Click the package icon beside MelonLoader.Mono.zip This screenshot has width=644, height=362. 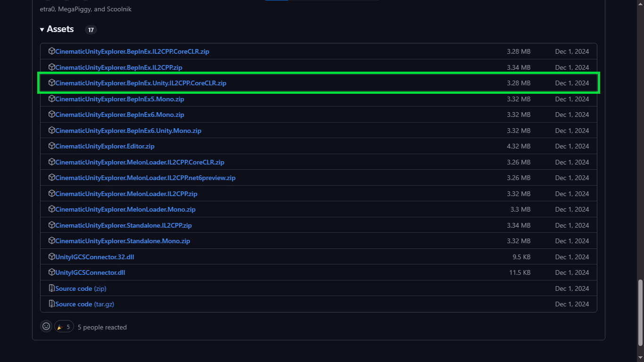[52, 209]
